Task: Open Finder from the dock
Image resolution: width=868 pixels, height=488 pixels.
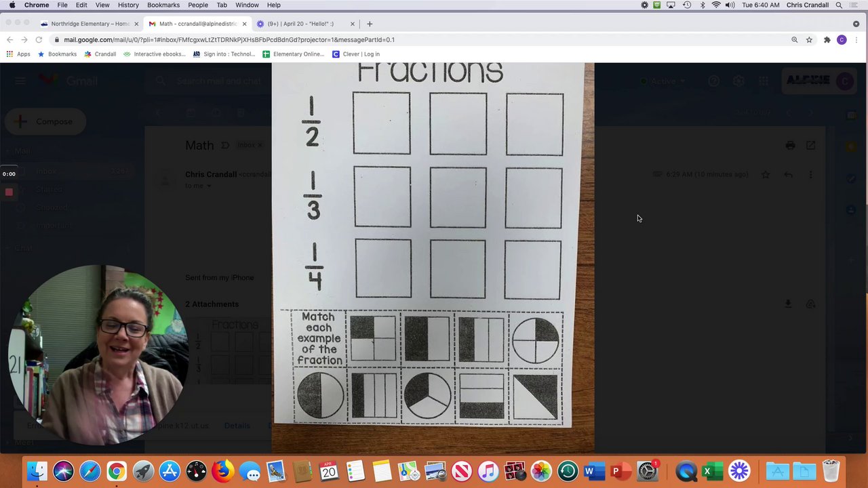Action: click(x=37, y=471)
